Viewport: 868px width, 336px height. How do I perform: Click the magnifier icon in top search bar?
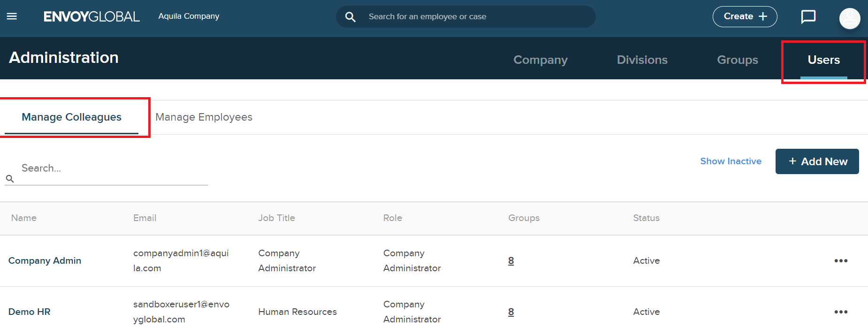[x=350, y=17]
